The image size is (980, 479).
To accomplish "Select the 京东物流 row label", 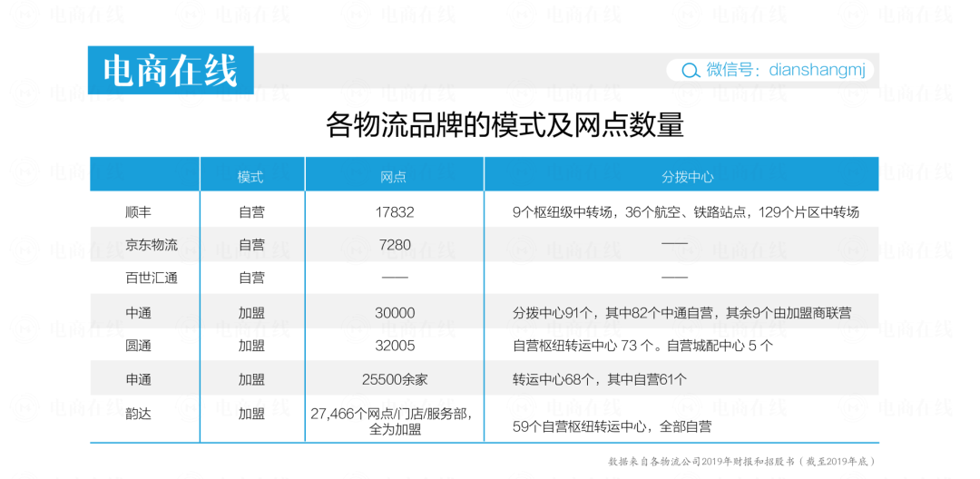I will [152, 245].
